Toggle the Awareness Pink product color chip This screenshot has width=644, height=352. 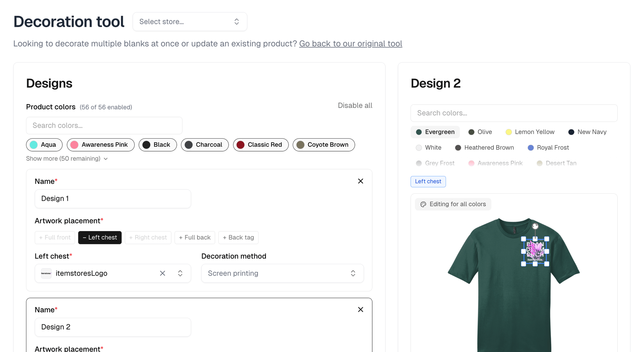[x=101, y=145]
